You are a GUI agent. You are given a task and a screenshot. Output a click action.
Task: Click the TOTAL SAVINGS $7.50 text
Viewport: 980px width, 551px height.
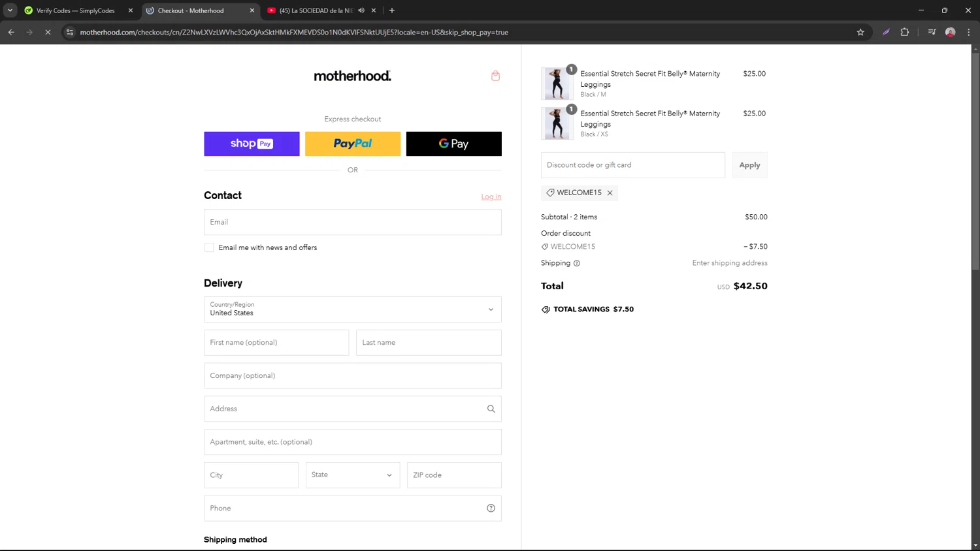click(x=593, y=309)
